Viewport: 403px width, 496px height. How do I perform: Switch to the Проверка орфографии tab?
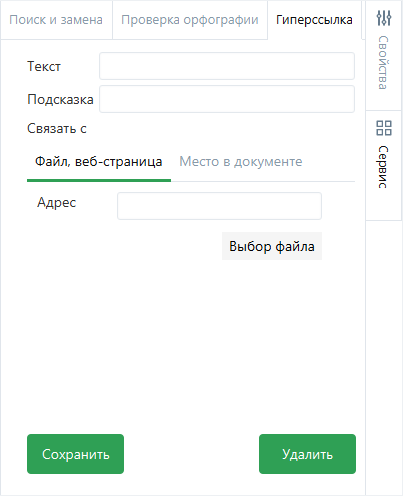point(190,20)
